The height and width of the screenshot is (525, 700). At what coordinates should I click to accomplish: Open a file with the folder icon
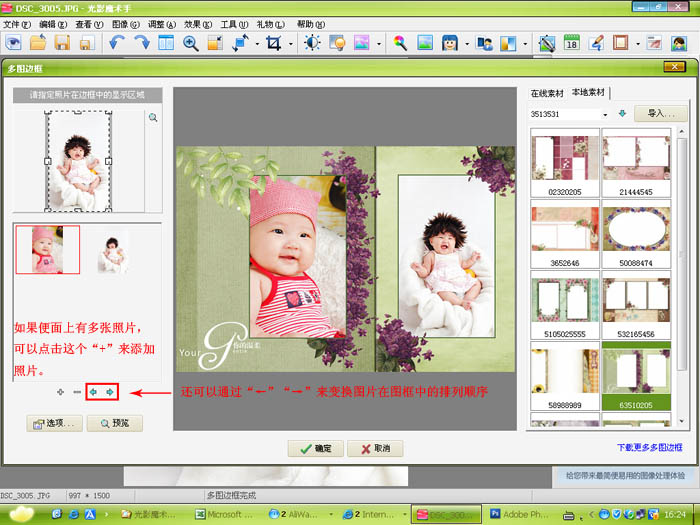(38, 43)
